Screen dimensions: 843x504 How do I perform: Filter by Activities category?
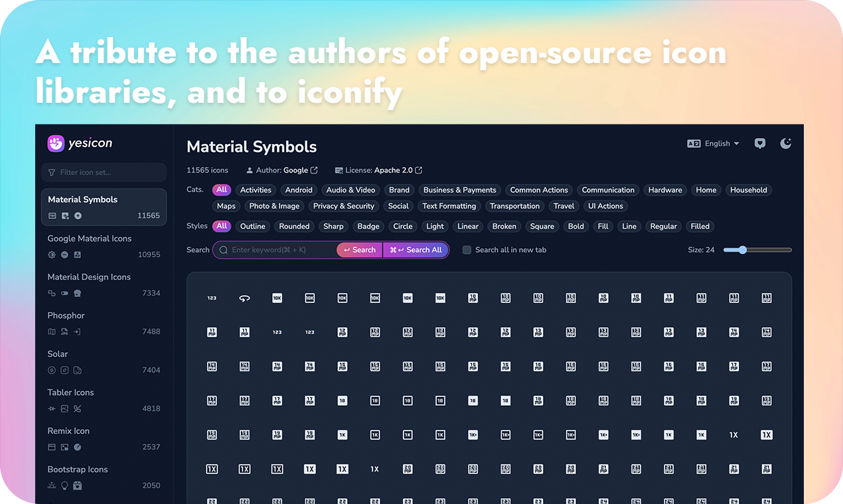click(256, 190)
